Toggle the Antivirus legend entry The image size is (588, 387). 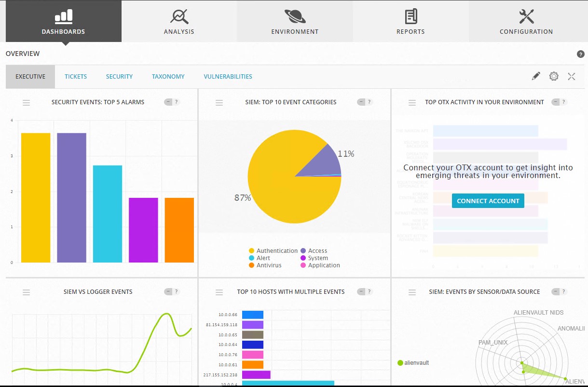[265, 265]
